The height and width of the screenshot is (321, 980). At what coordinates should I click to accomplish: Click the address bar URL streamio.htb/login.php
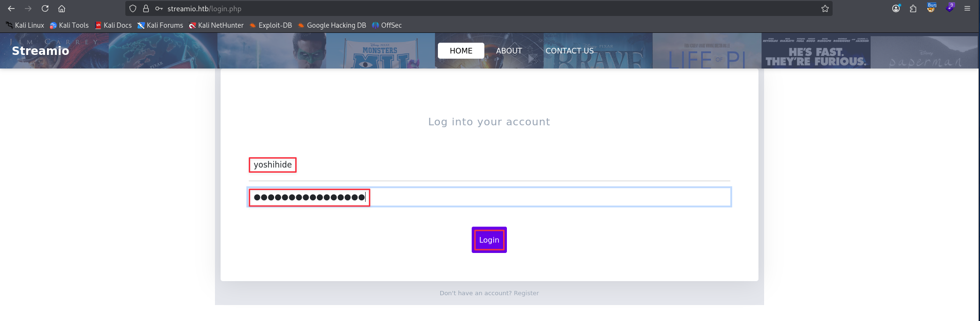[205, 8]
